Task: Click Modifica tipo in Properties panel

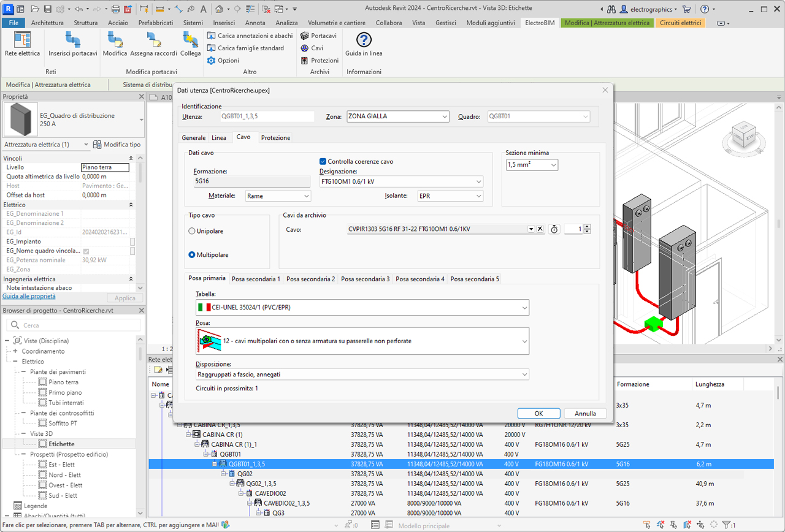Action: click(x=117, y=145)
